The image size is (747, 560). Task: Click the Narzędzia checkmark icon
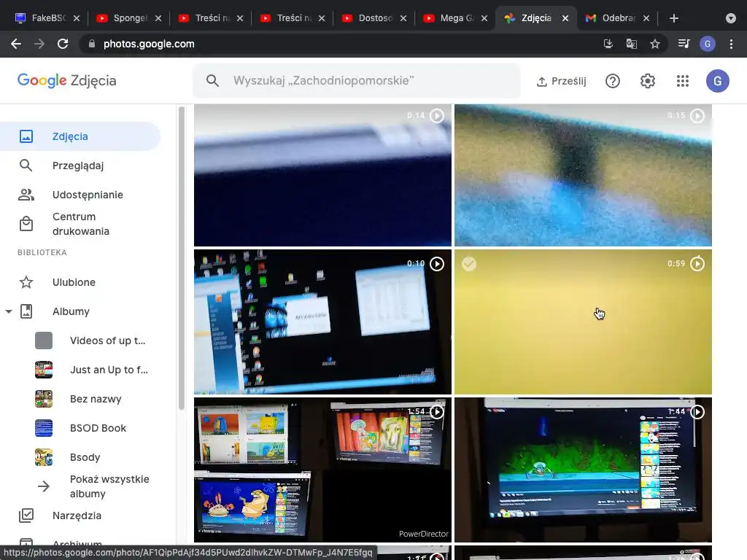point(26,516)
